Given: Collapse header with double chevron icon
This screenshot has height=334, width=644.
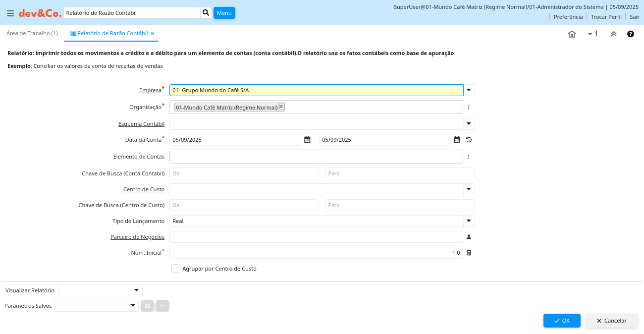Looking at the screenshot, I should pyautogui.click(x=614, y=34).
